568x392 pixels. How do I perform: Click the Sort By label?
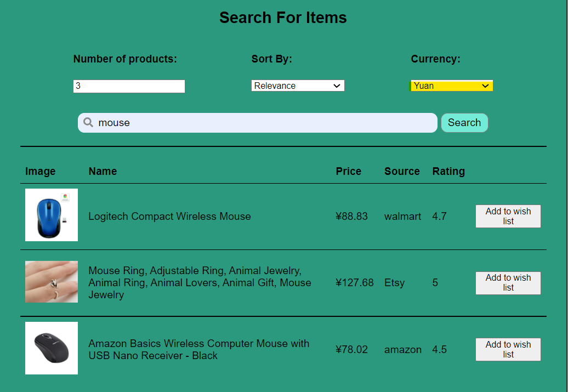point(272,59)
